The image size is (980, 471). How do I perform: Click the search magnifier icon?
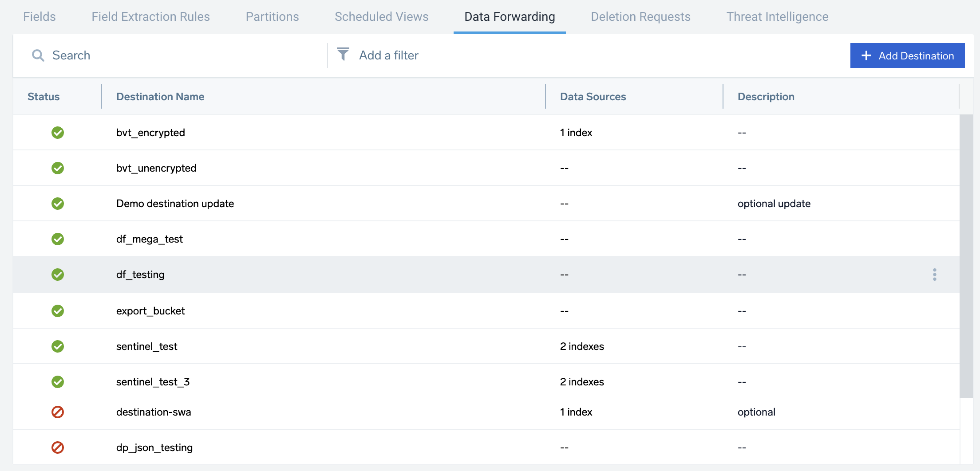[x=38, y=55]
